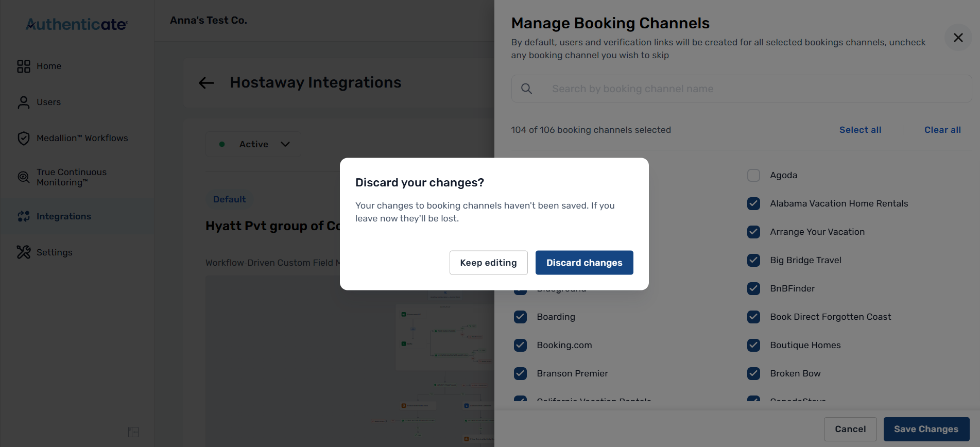Uncheck Big Bridge Travel
980x447 pixels.
(x=753, y=261)
